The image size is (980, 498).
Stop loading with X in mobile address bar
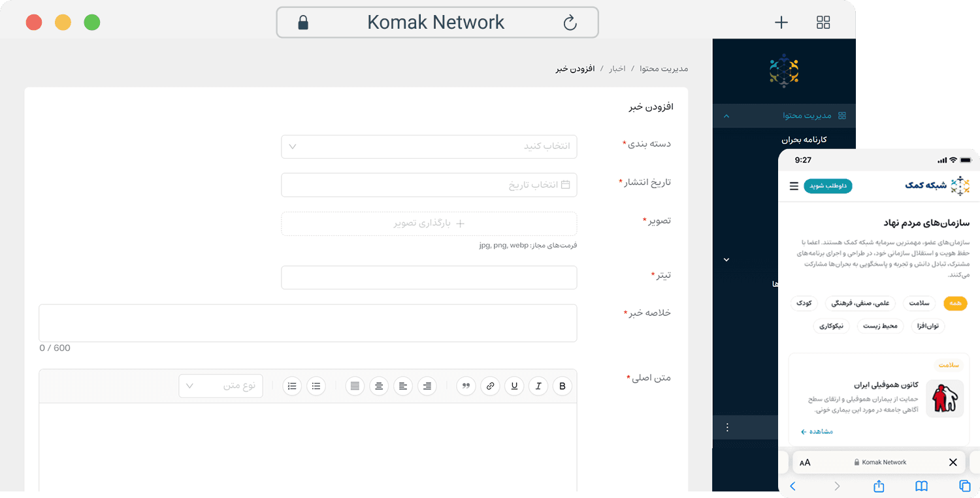pos(953,462)
